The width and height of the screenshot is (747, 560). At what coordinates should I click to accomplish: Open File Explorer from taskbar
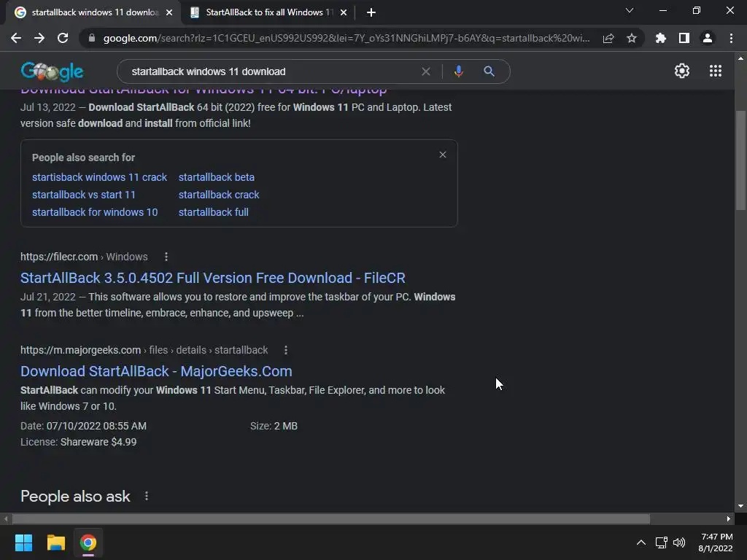tap(55, 542)
